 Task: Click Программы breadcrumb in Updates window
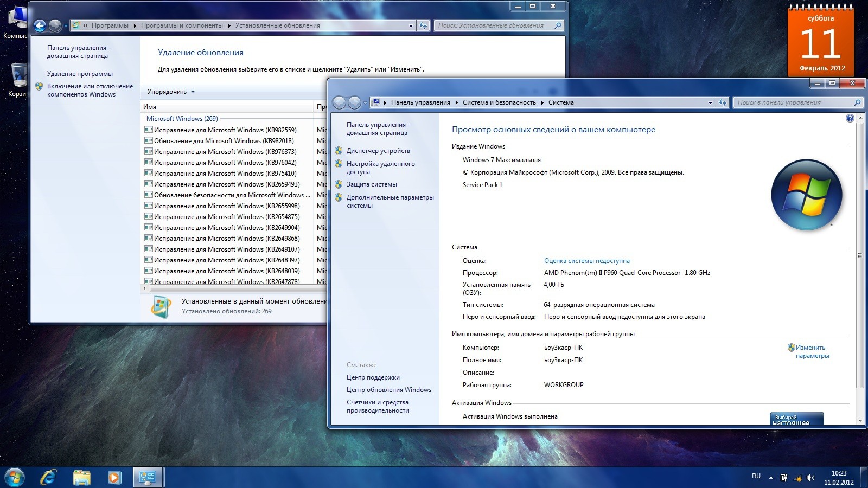click(110, 25)
